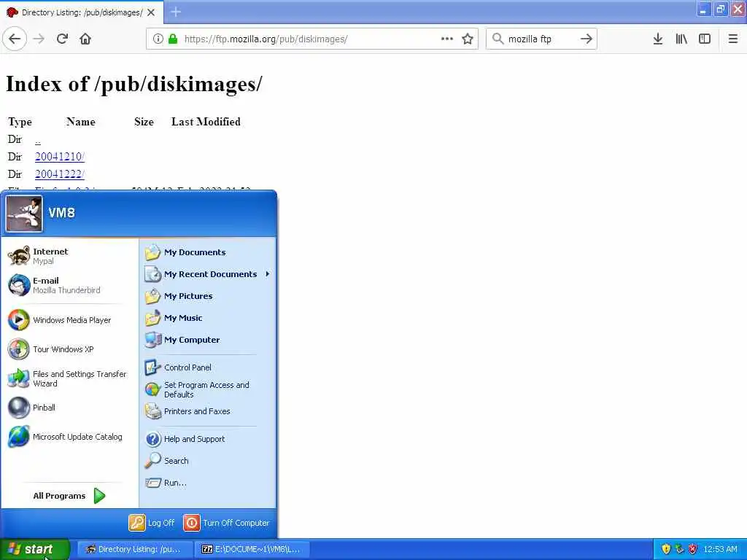Screen dimensions: 747x560
Task: Click the VM8 user account picture
Action: coord(24,214)
